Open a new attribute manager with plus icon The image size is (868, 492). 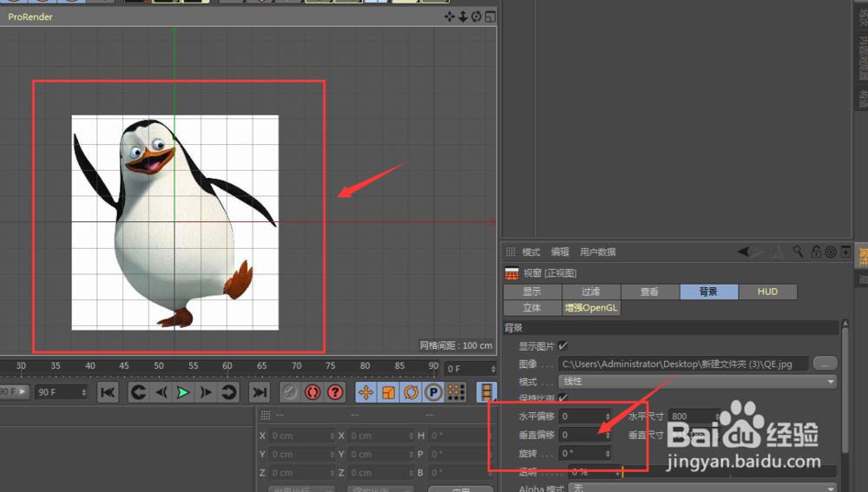pos(845,252)
